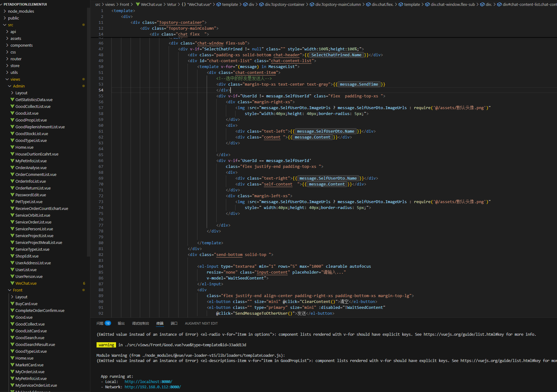Click the Vue icon beside Home.vue under Admin
The height and width of the screenshot is (392, 557).
tap(12, 147)
